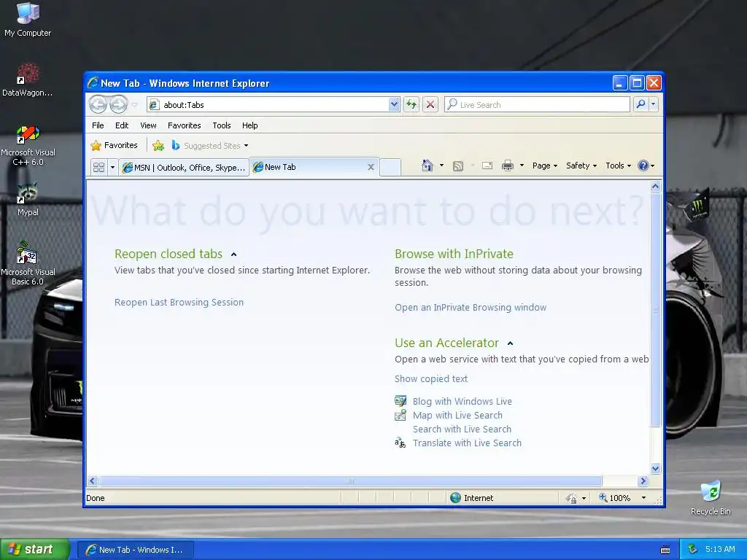The height and width of the screenshot is (560, 747).
Task: Click inside the Live Search box
Action: coord(537,105)
